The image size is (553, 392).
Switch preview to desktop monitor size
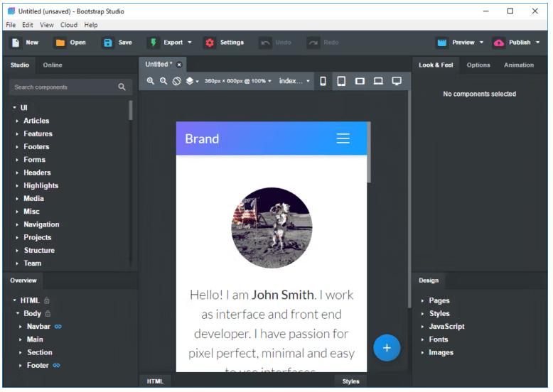pos(397,81)
